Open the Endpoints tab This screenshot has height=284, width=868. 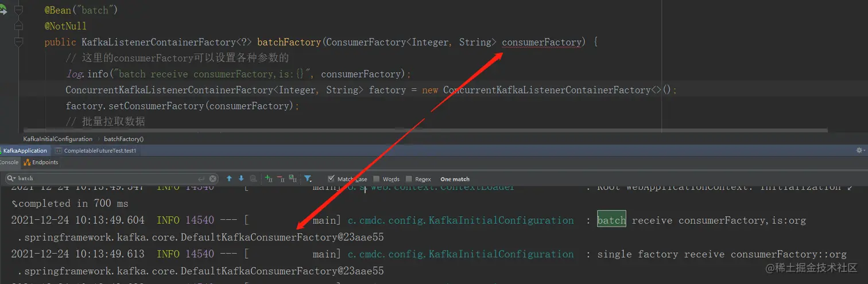[41, 162]
